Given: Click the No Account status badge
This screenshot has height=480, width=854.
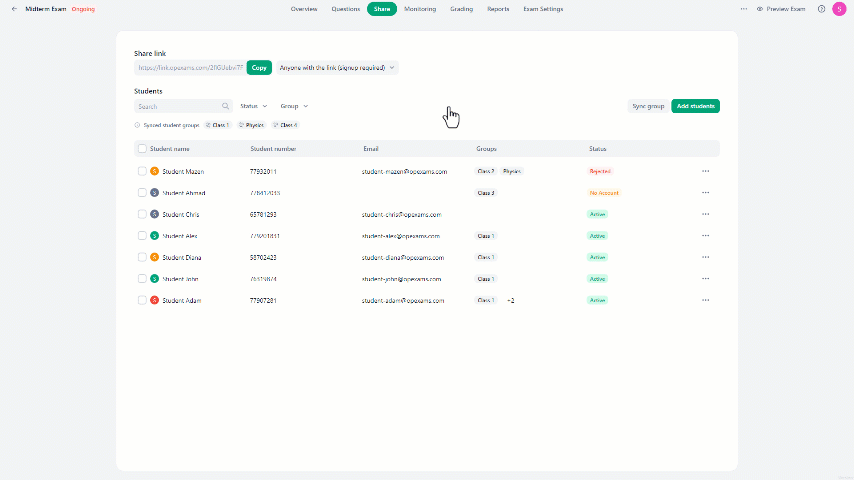Looking at the screenshot, I should 604,193.
